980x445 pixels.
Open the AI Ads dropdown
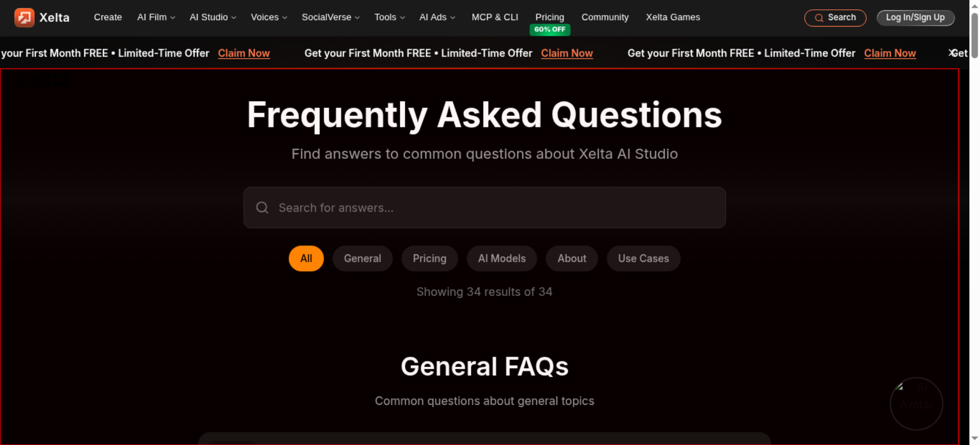pos(437,17)
